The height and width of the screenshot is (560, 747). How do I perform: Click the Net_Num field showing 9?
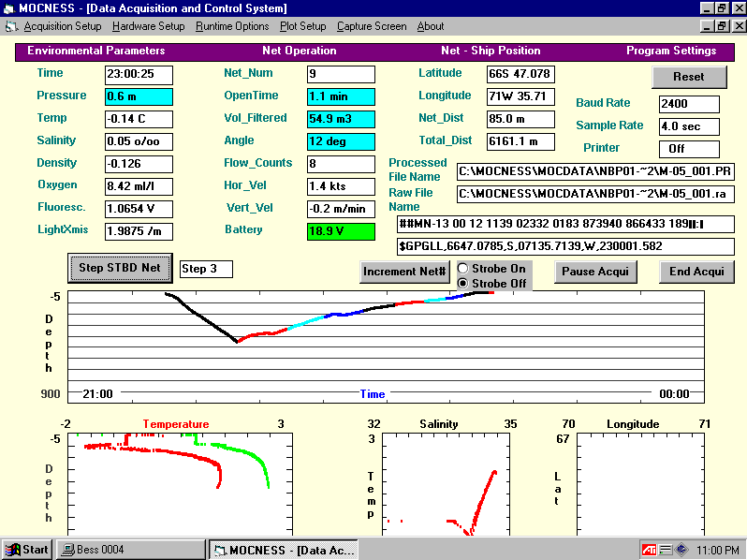[x=341, y=74]
